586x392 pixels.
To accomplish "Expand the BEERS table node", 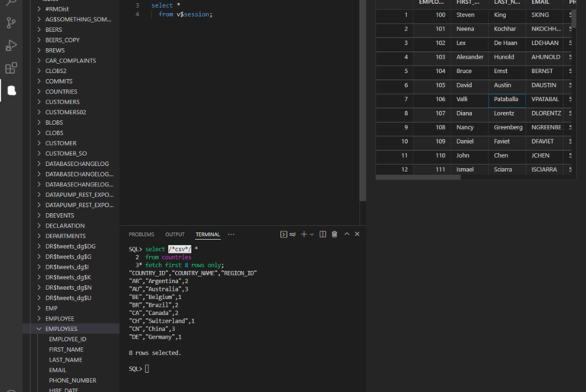I will (40, 30).
